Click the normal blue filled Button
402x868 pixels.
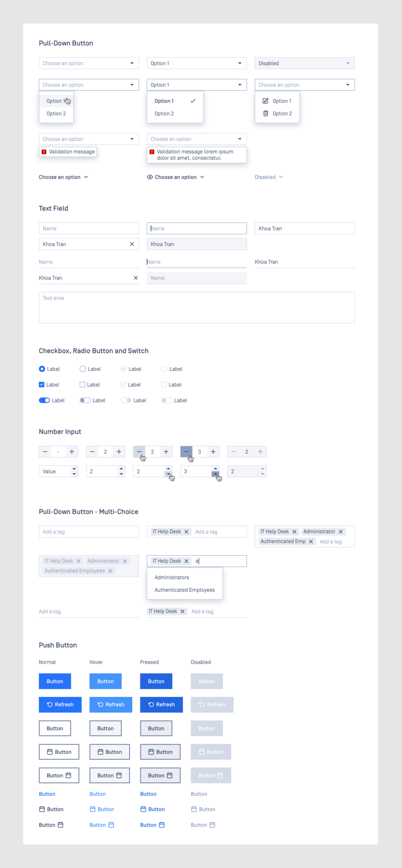coord(55,681)
